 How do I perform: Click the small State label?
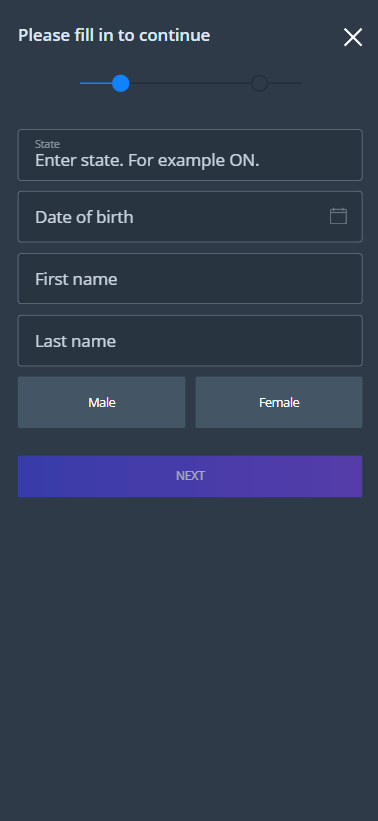pos(47,144)
